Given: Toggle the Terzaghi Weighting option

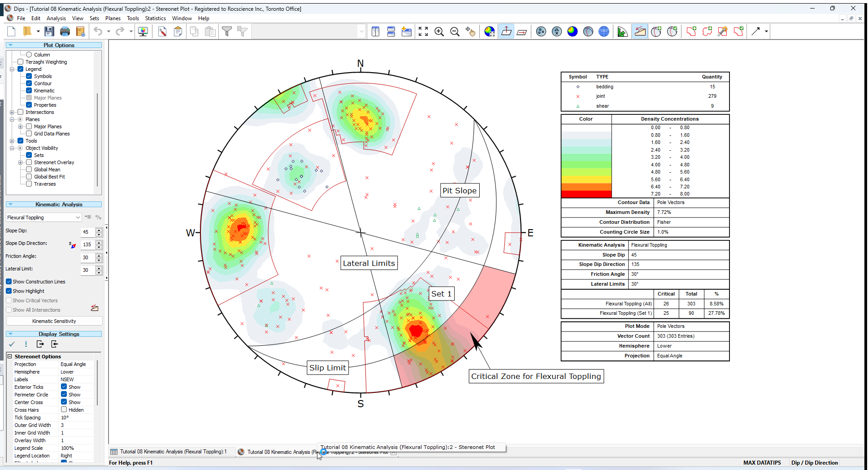Looking at the screenshot, I should pyautogui.click(x=20, y=61).
